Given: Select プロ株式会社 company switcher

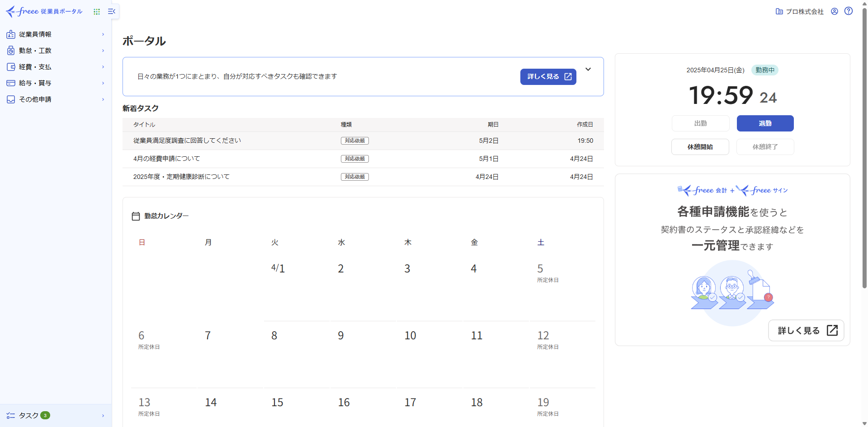Looking at the screenshot, I should click(800, 12).
